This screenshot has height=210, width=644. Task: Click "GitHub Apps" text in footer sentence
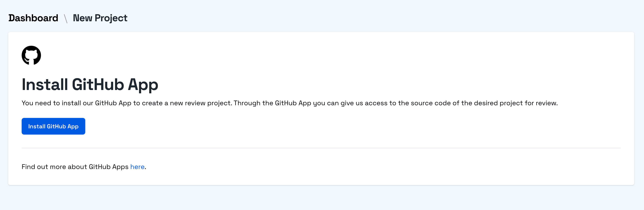[x=109, y=167]
